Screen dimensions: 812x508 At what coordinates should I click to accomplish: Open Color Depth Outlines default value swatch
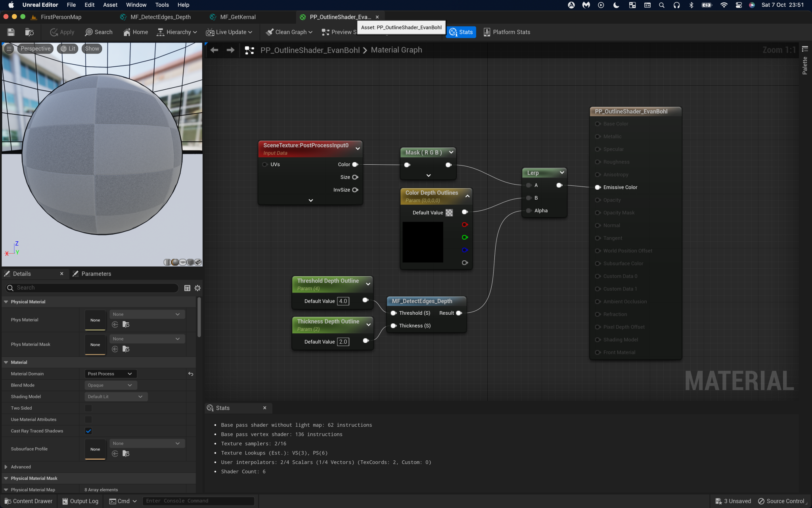pos(448,212)
